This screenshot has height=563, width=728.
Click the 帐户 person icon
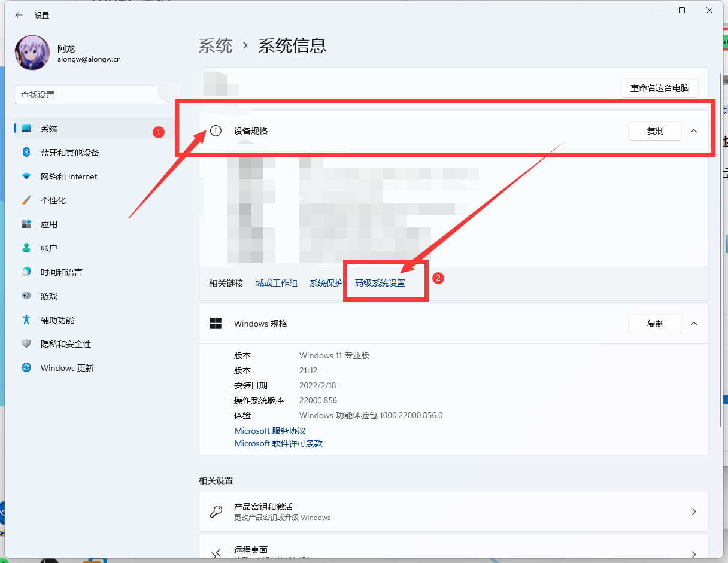tap(26, 248)
